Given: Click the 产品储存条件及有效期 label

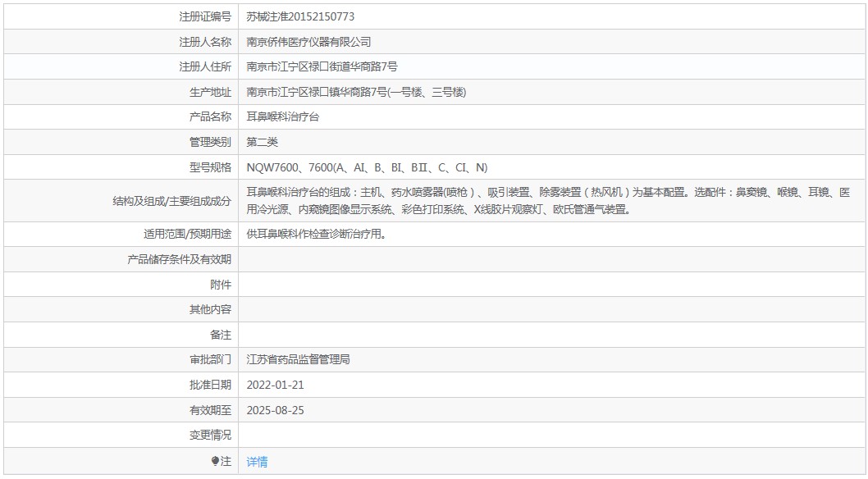Looking at the screenshot, I should (x=180, y=259).
